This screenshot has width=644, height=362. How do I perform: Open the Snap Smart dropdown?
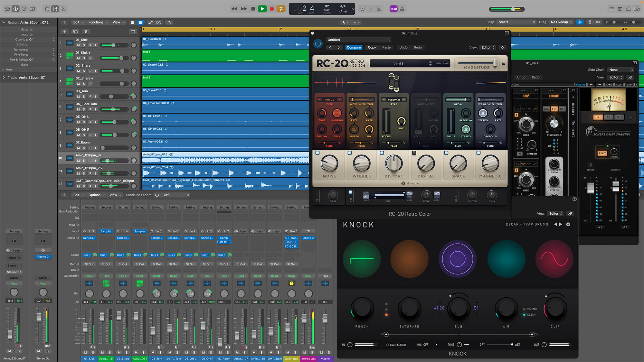tap(516, 22)
